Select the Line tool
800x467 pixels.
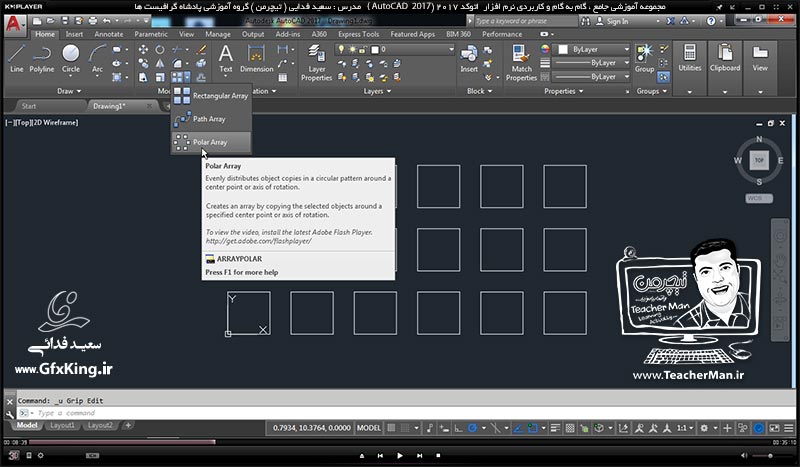16,58
